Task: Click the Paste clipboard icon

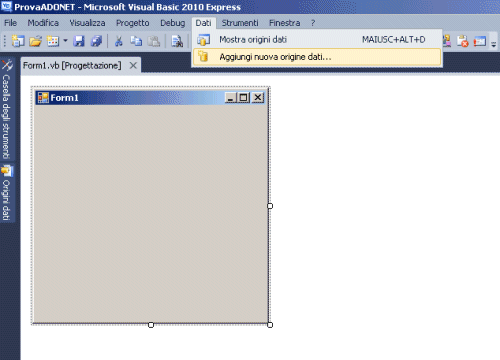Action: coord(154,41)
